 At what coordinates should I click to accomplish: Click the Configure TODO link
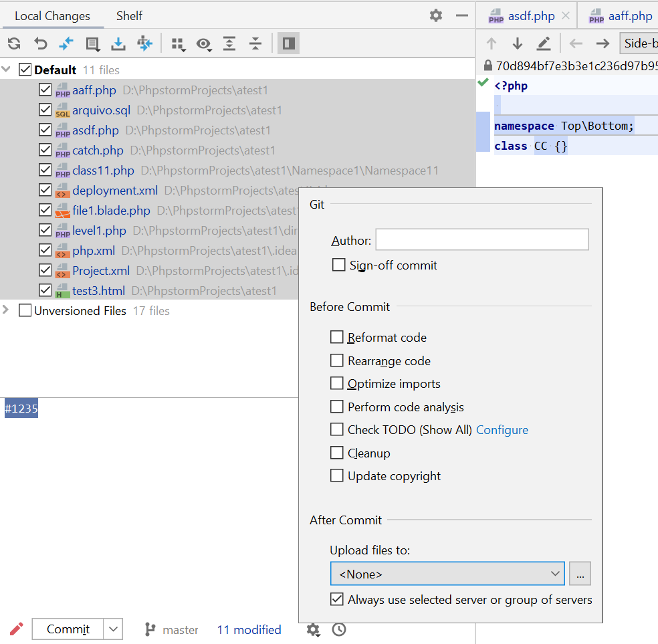pyautogui.click(x=502, y=429)
